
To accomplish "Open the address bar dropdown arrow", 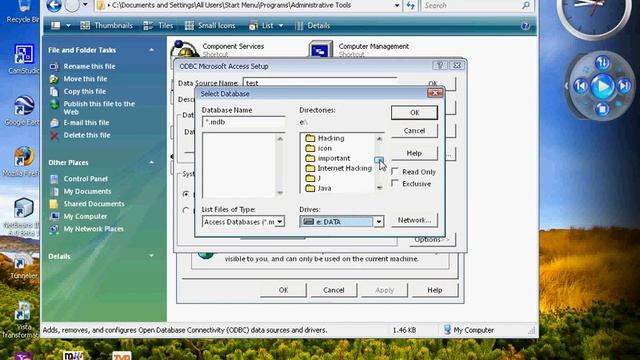I will point(397,6).
